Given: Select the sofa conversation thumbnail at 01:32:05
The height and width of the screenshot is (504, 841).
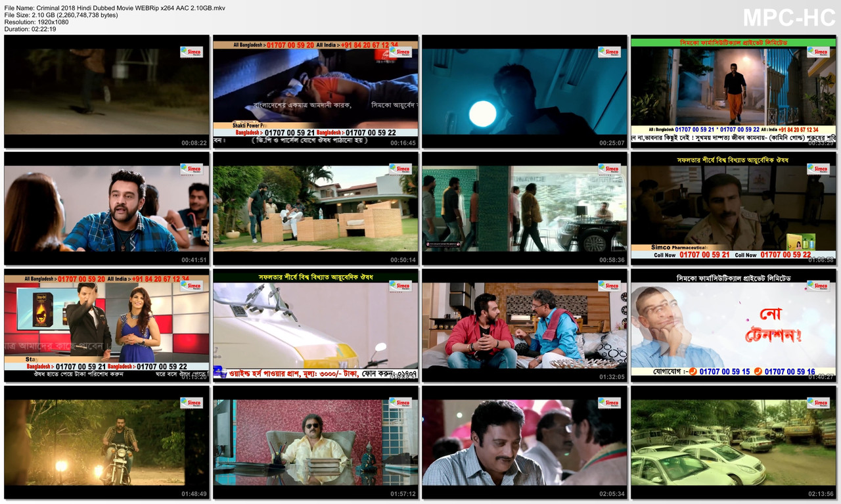Looking at the screenshot, I should (524, 325).
